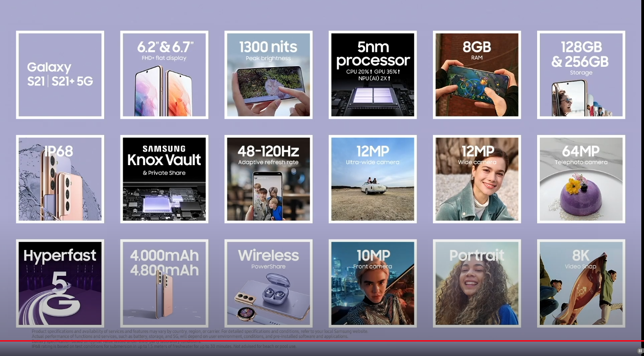Open the 128GB & 256GB Storage tile
Viewport: 644px width, 356px height.
(x=581, y=75)
